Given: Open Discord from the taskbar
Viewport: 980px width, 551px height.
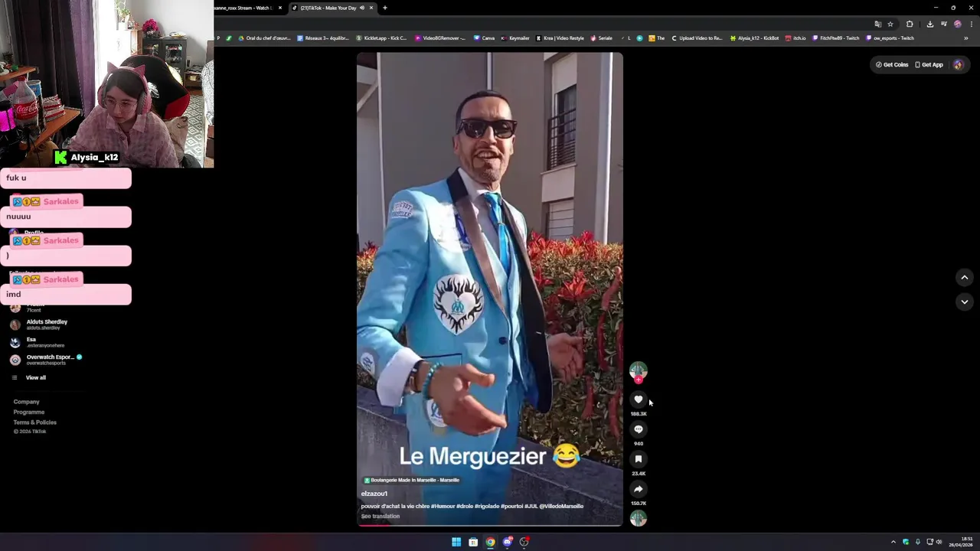Looking at the screenshot, I should 507,542.
